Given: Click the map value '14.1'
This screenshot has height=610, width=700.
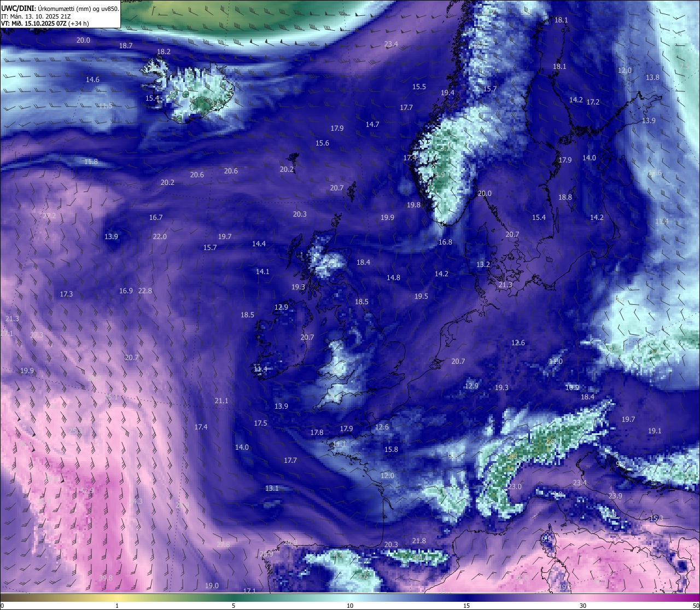Looking at the screenshot, I should click(x=262, y=271).
